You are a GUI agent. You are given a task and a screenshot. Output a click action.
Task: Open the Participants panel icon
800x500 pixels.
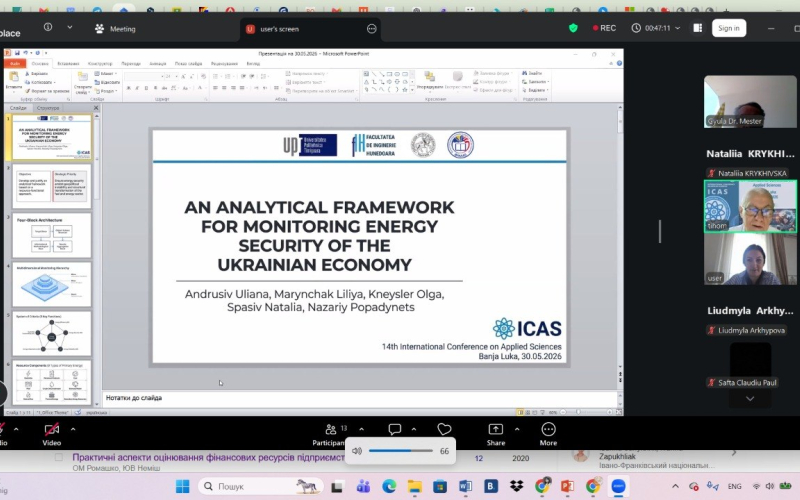331,429
